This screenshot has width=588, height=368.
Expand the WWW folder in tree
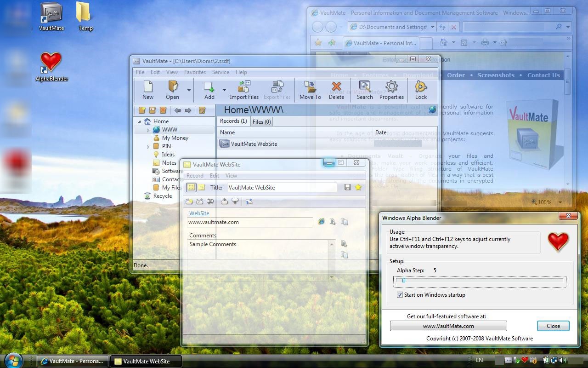click(x=148, y=130)
